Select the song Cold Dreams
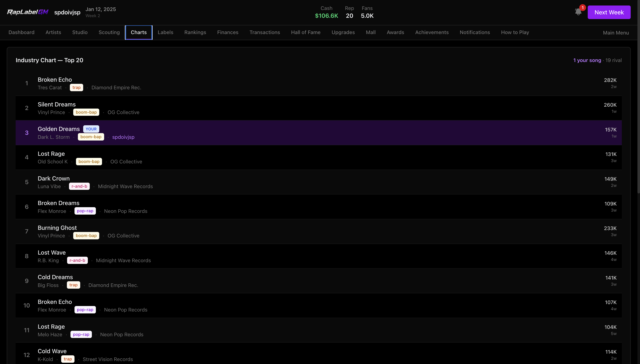Viewport: 640px width, 364px height. (55, 277)
